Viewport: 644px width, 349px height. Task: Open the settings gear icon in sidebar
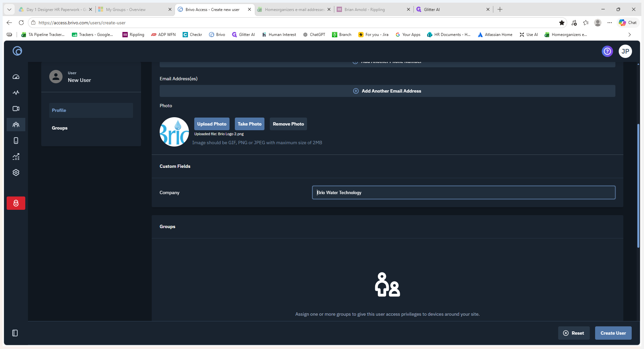click(16, 173)
